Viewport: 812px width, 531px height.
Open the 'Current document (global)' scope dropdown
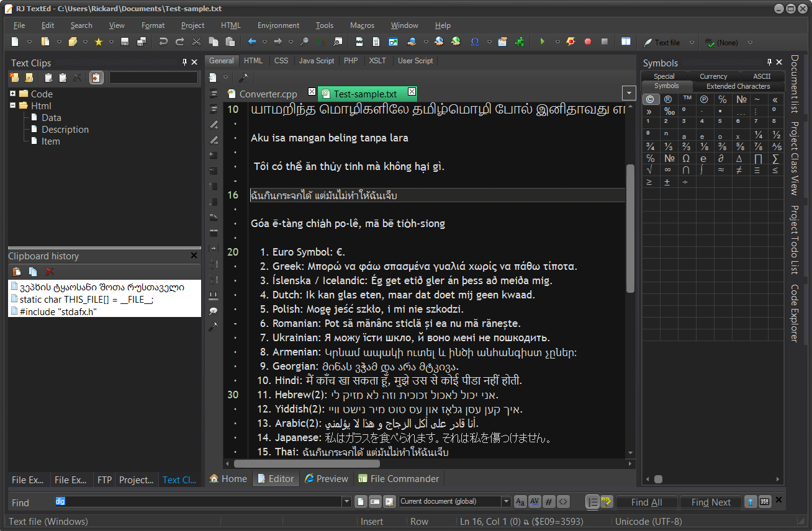(x=507, y=502)
